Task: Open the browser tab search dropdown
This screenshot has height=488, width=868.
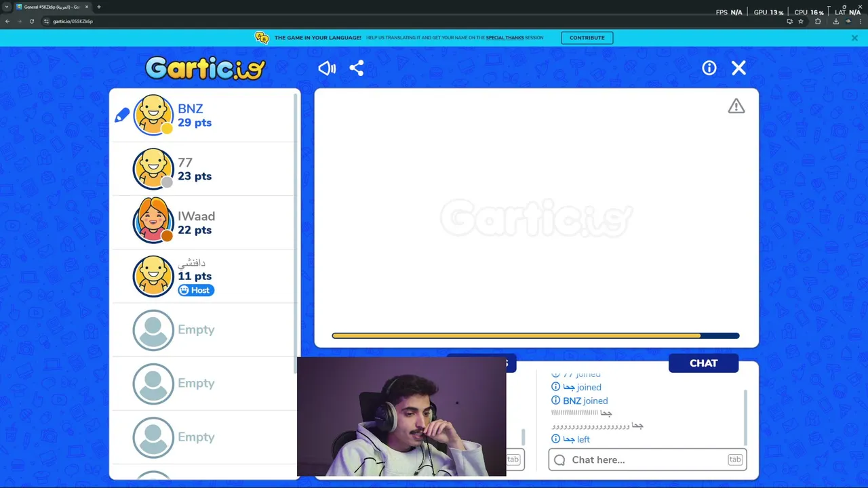Action: pos(6,7)
